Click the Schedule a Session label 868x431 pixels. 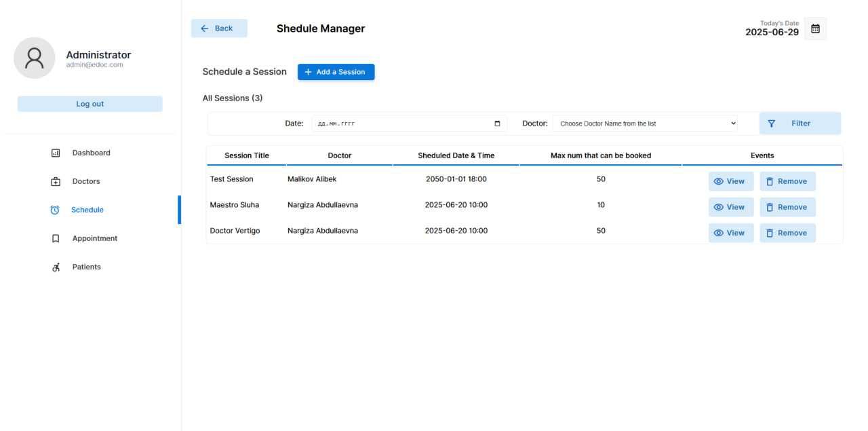click(245, 72)
